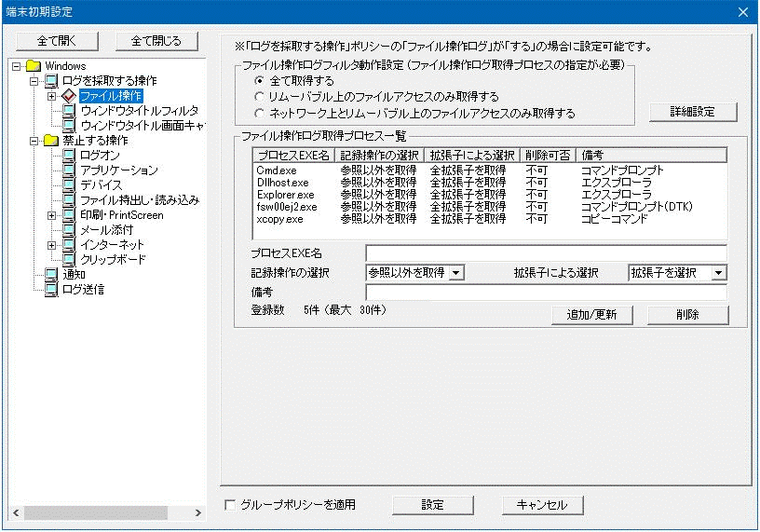Select リムーバブル上のファイルアクセスのみ取得する option

(260, 97)
